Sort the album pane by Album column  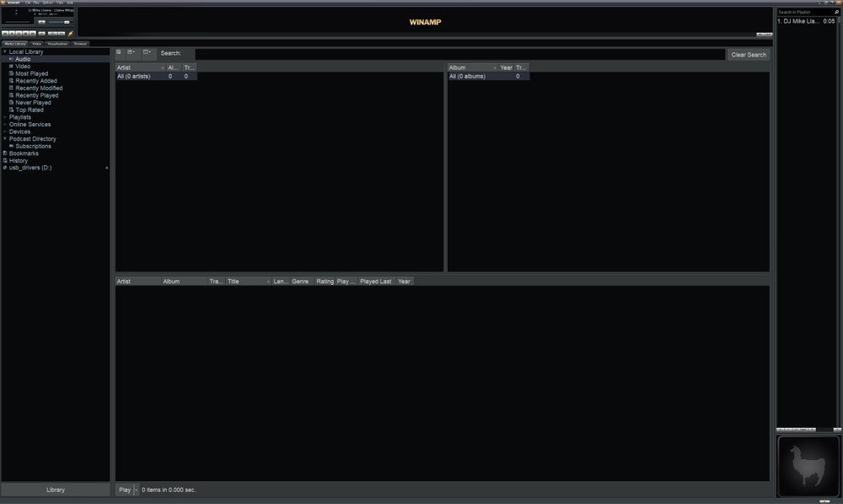(473, 67)
